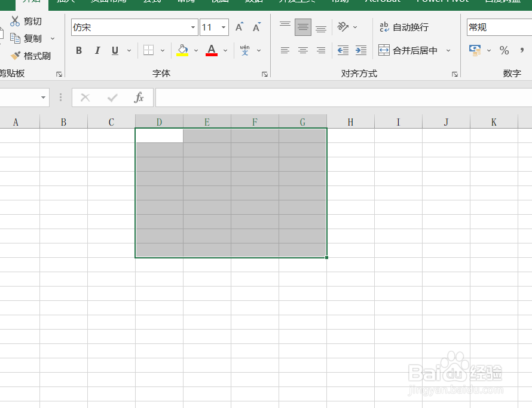Expand phonetic guide options arrow
Image resolution: width=532 pixels, height=408 pixels.
(x=259, y=51)
